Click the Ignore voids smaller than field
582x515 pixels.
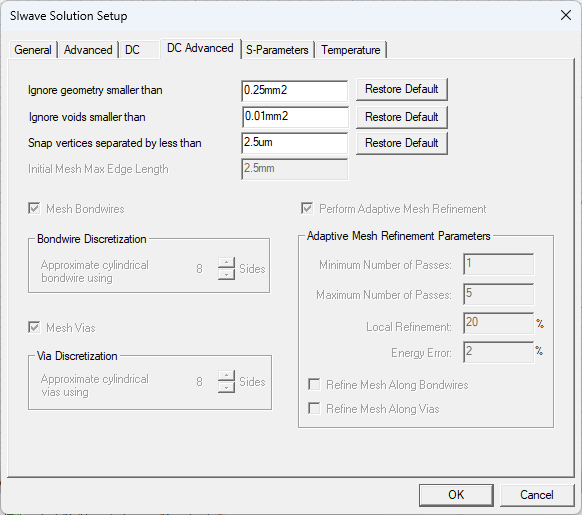pos(295,117)
